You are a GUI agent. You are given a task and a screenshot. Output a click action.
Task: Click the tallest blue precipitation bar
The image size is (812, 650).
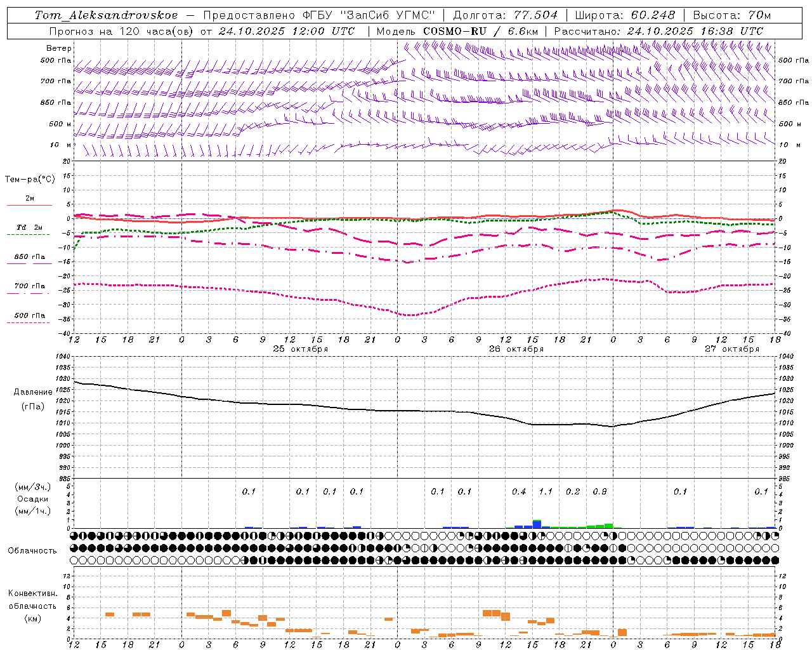[537, 525]
